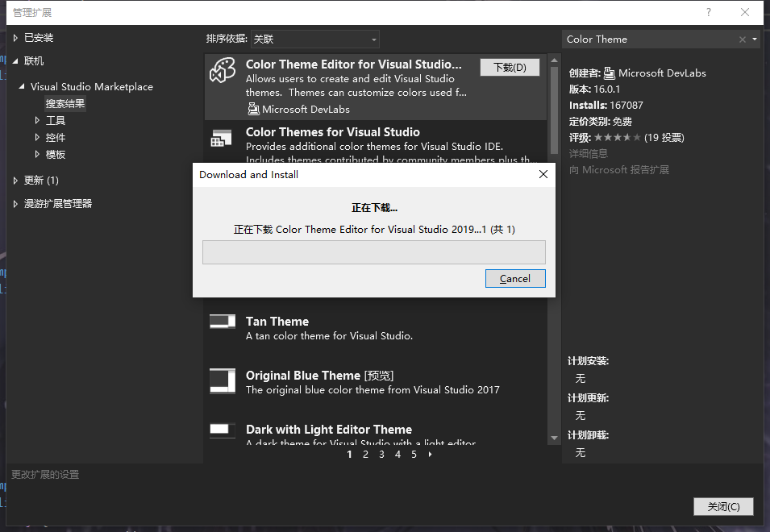Open the help question mark button
Viewport: 770px width, 532px height.
click(708, 12)
